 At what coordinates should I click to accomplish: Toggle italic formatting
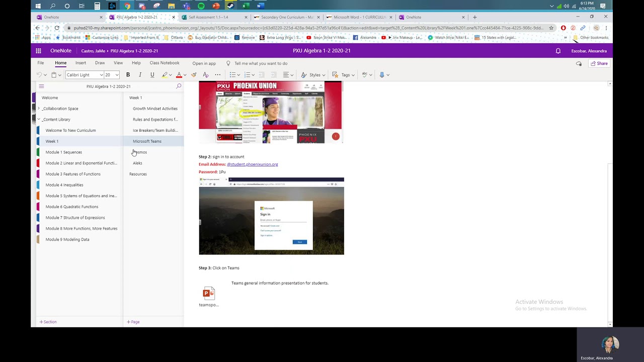(x=140, y=75)
